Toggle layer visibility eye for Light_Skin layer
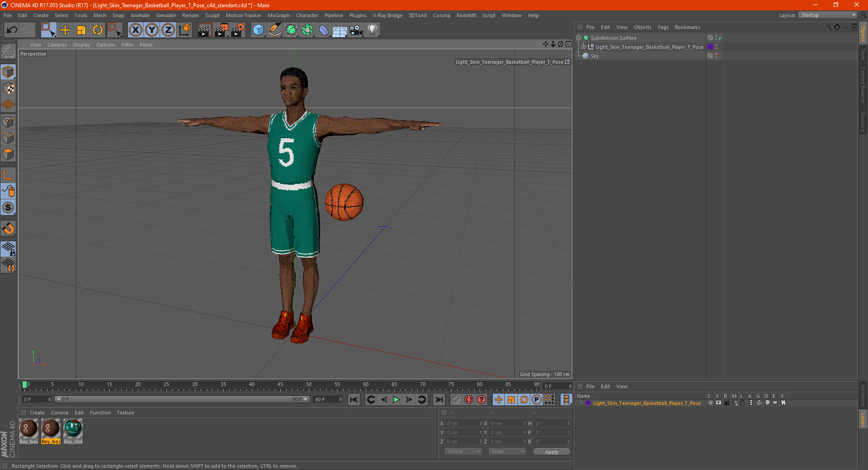Viewport: 868px width, 470px height. [718, 403]
